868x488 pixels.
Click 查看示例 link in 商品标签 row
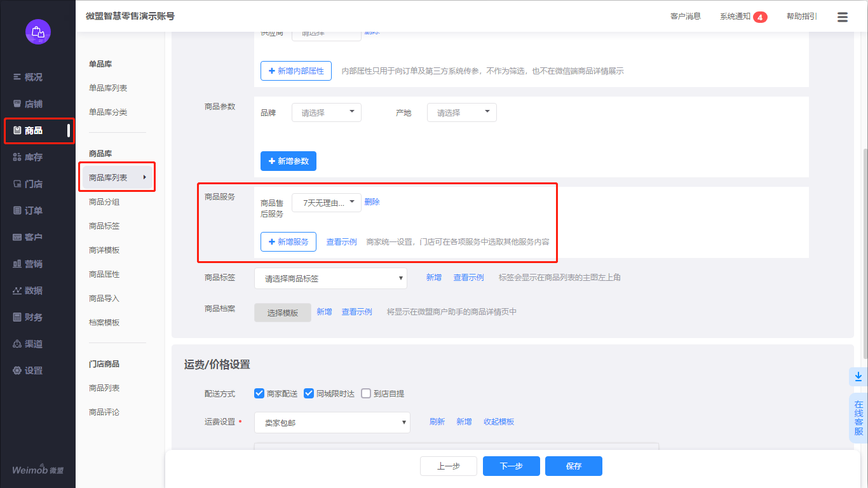coord(469,278)
